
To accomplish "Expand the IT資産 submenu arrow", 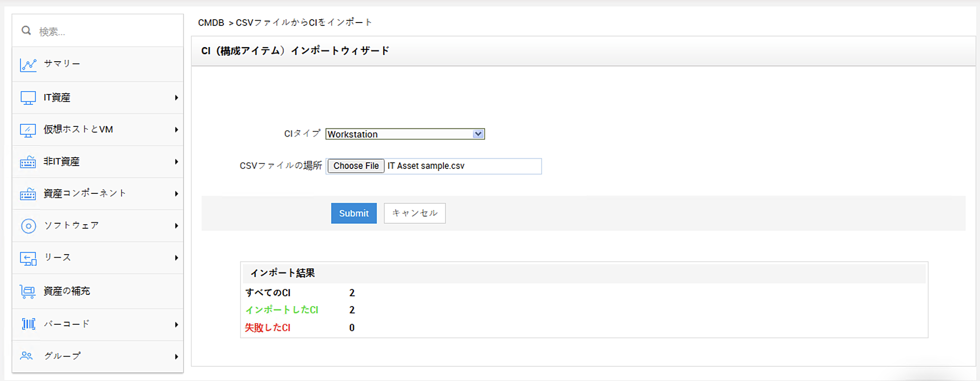I will (176, 98).
